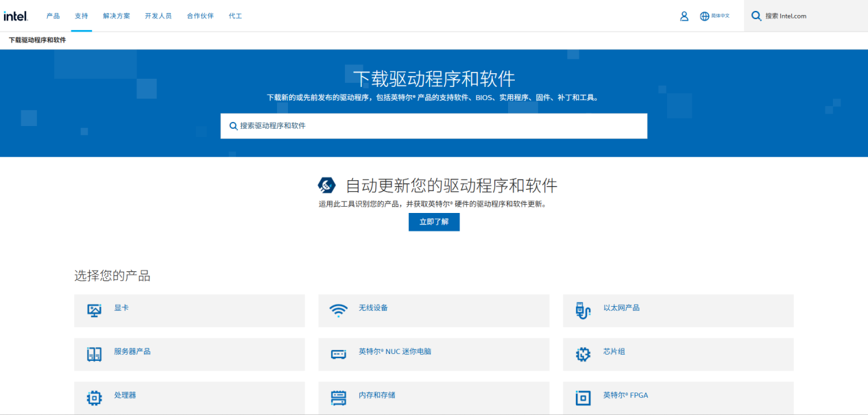The height and width of the screenshot is (415, 868).
Task: Select the 支持 tab in navigation
Action: click(82, 16)
